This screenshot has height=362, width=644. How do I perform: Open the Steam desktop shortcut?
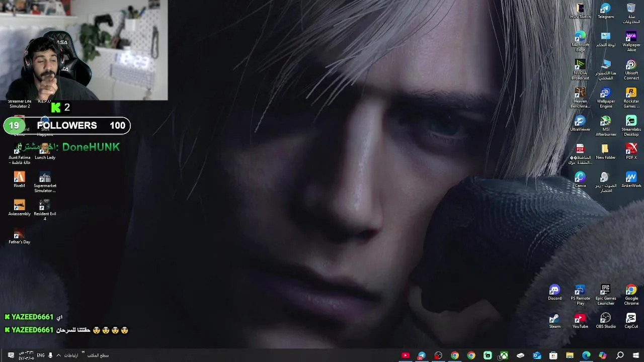pyautogui.click(x=554, y=321)
